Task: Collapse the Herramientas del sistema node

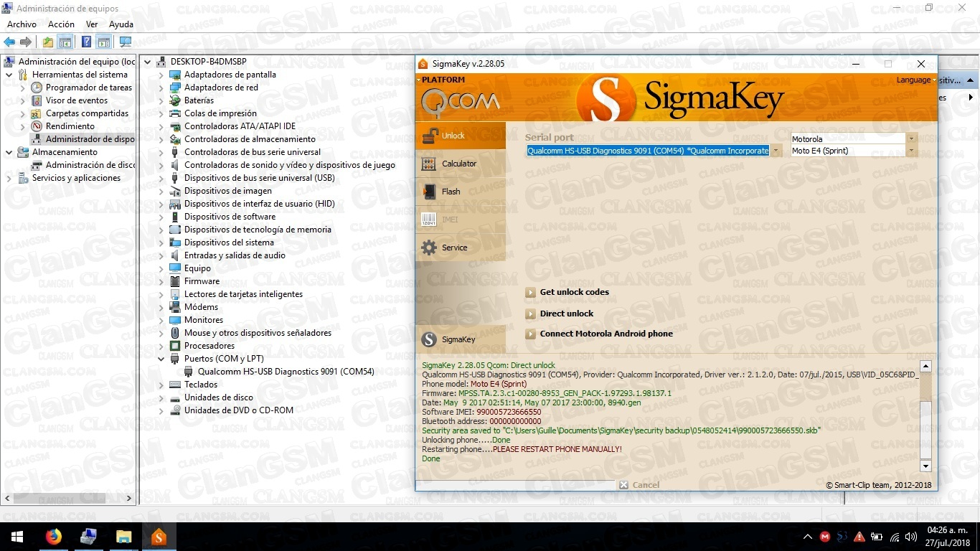Action: point(9,75)
